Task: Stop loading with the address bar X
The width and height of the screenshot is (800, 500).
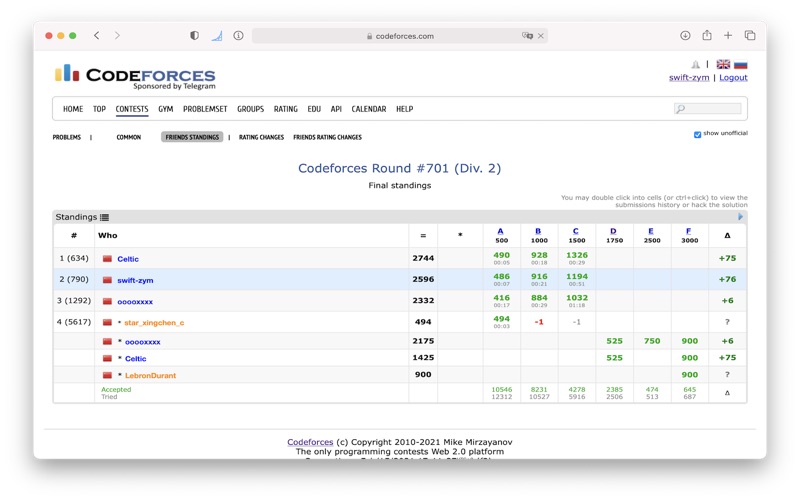Action: point(541,36)
